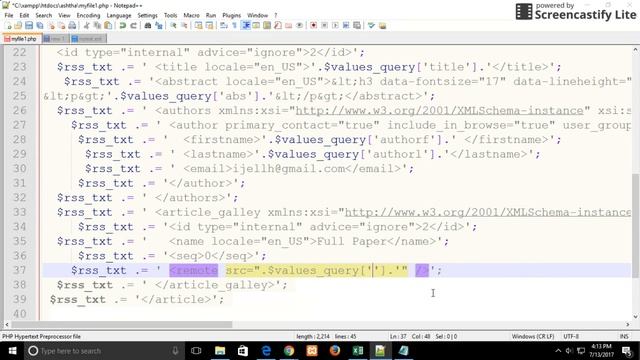Image resolution: width=640 pixels, height=360 pixels.
Task: Zoom in using the toolbar icon
Action: click(x=173, y=26)
